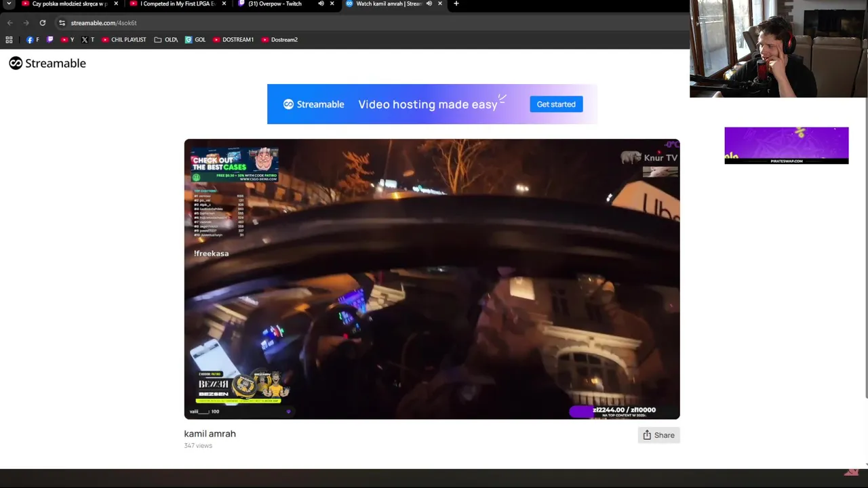Click the 'kamil amrah' video title
The width and height of the screenshot is (868, 488).
click(x=210, y=434)
